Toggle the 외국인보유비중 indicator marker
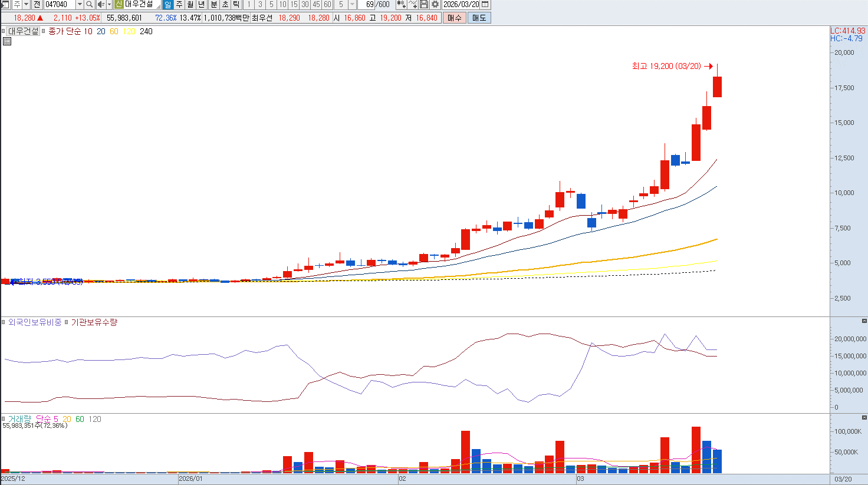The height and width of the screenshot is (485, 868). pos(4,322)
